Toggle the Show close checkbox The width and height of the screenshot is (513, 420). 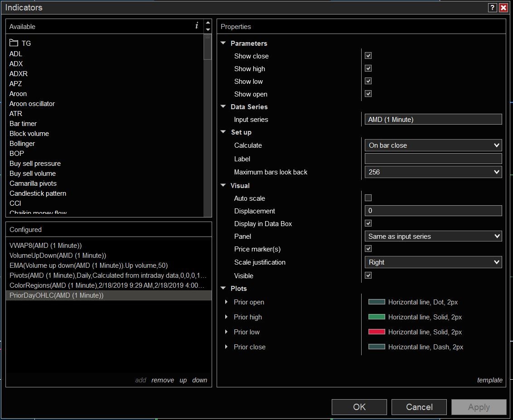(368, 56)
